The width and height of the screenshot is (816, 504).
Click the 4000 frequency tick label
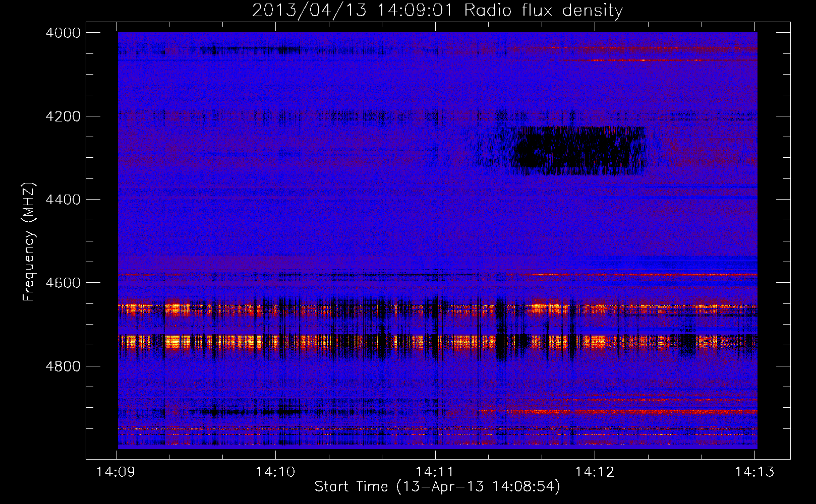tap(63, 33)
